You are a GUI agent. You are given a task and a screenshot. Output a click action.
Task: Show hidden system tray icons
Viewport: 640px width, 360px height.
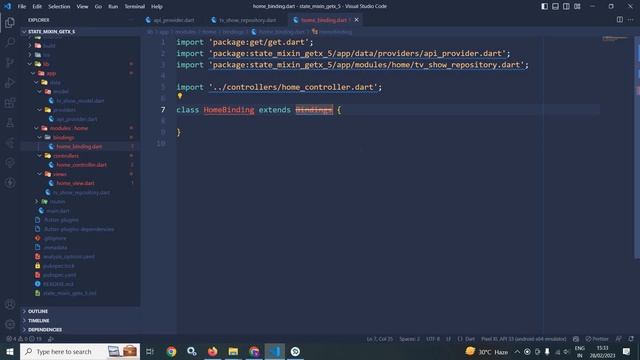(x=517, y=351)
